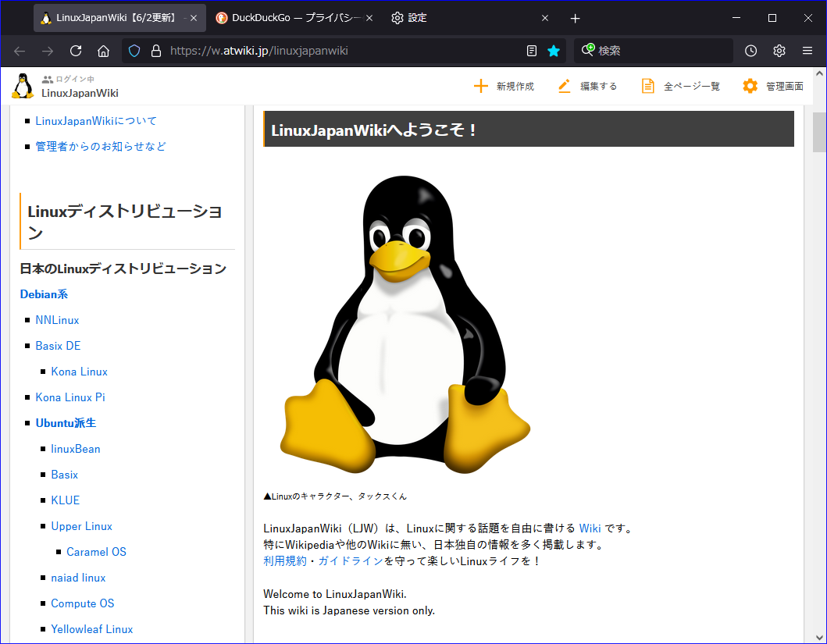Open the KLUE link

pos(66,500)
